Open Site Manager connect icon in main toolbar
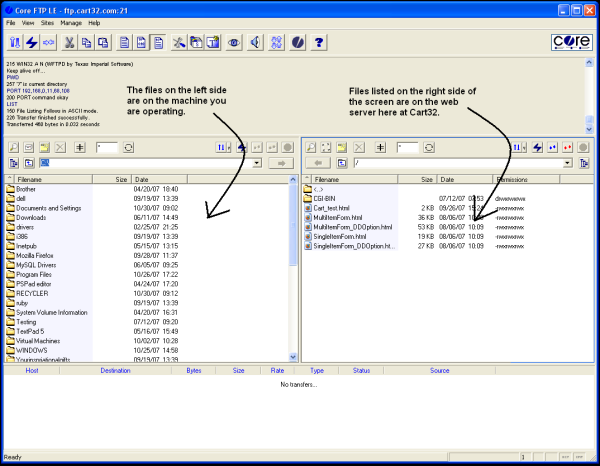 tap(15, 42)
